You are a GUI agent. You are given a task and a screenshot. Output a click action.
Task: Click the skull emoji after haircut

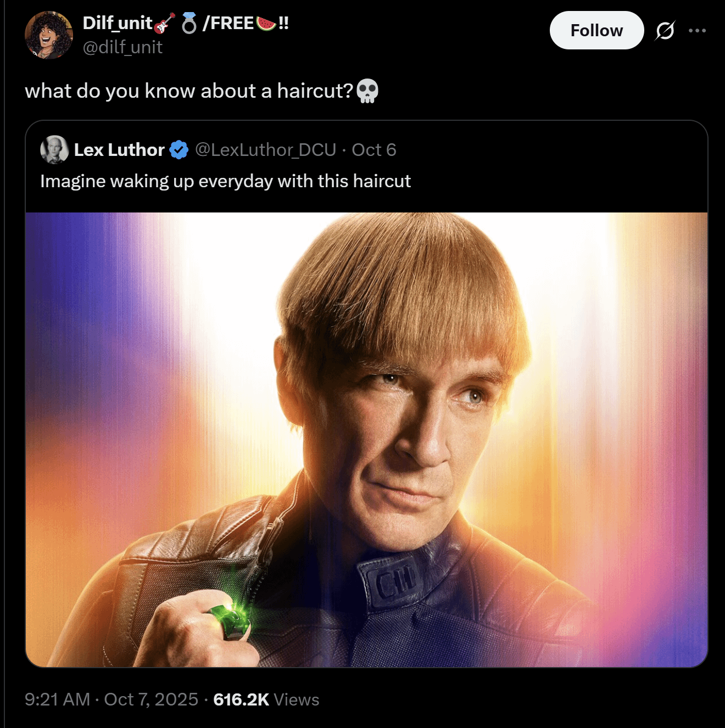click(367, 91)
